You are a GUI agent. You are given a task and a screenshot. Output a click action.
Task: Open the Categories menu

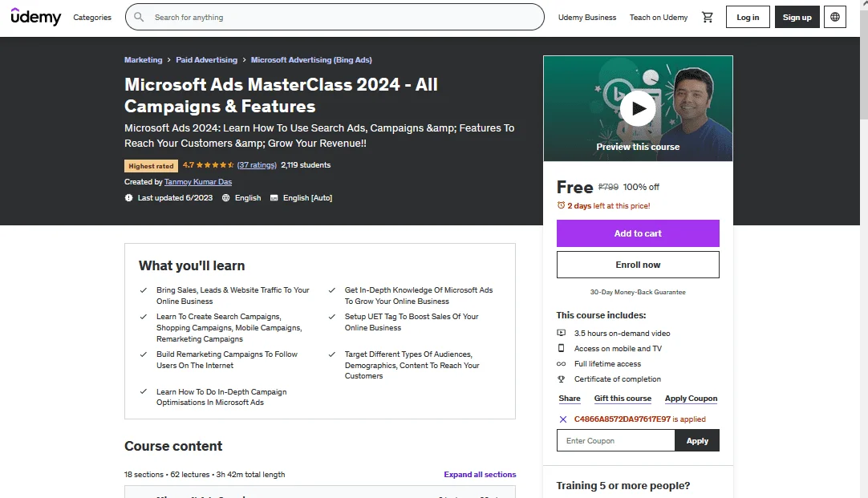92,17
